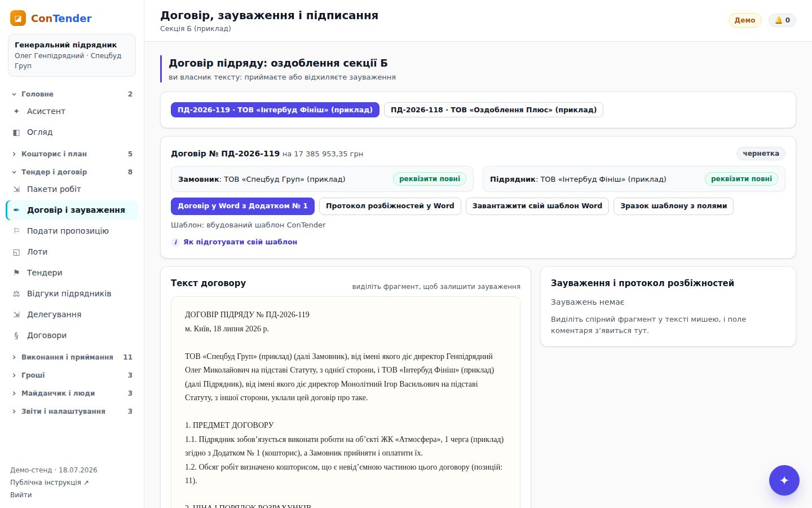
Task: Open the Договори sidebar item
Action: [72, 335]
